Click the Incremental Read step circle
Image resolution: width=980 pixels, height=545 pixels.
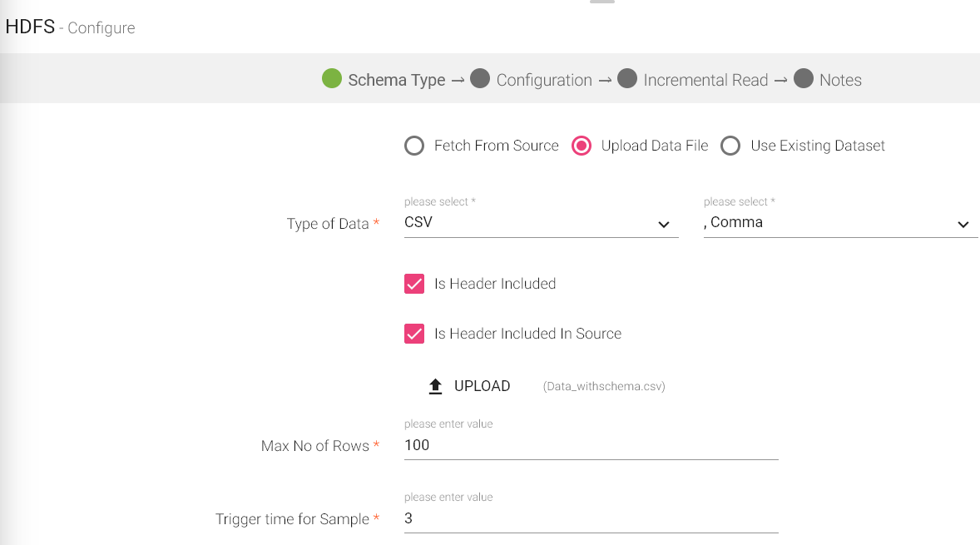coord(627,79)
